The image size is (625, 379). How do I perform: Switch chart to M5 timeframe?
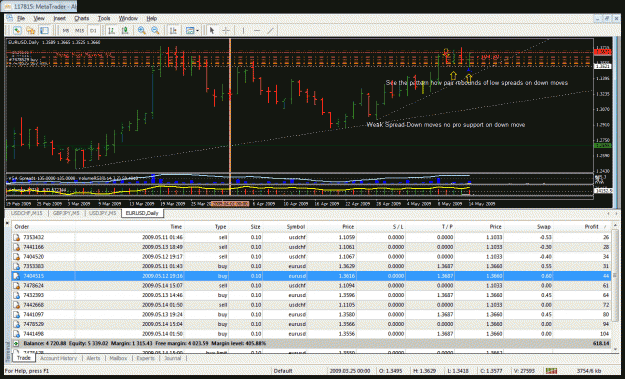pos(66,30)
